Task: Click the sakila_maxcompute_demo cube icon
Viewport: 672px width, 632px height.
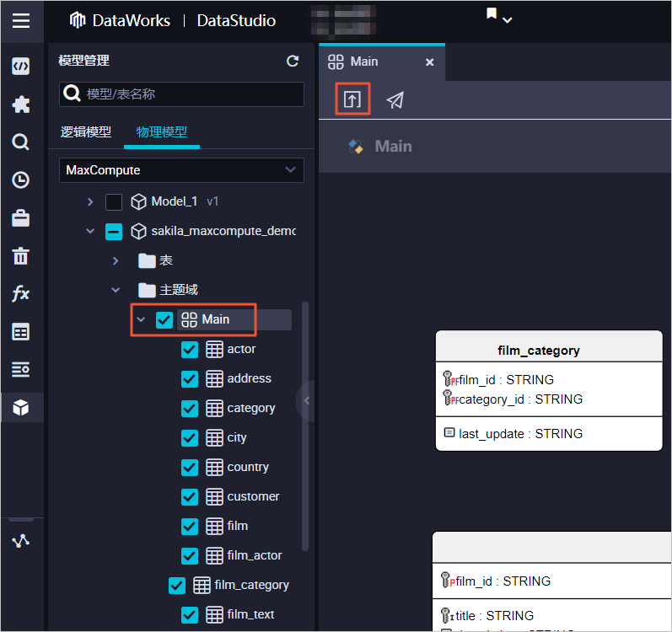Action: (x=138, y=231)
